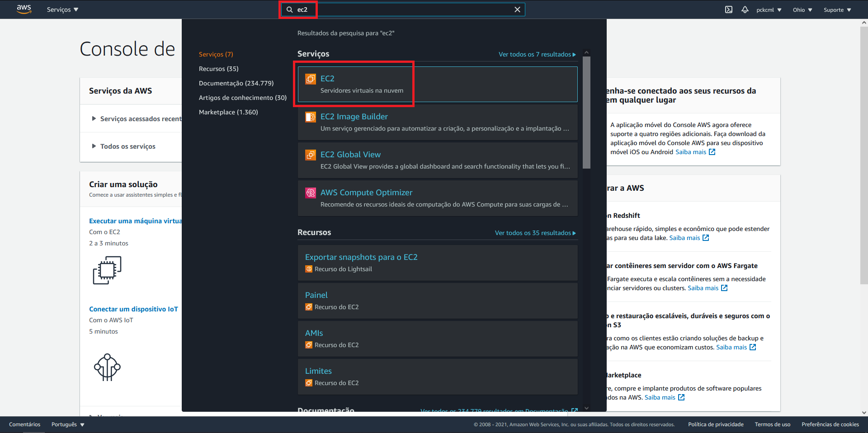Click the orange EC2 service icon
The height and width of the screenshot is (433, 868).
[310, 79]
